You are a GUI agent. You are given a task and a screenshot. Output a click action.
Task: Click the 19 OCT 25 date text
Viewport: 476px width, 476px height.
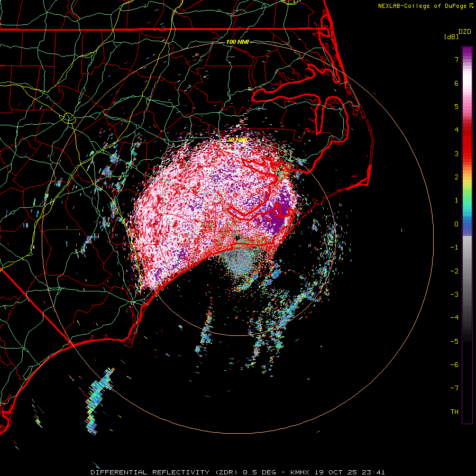(336, 472)
